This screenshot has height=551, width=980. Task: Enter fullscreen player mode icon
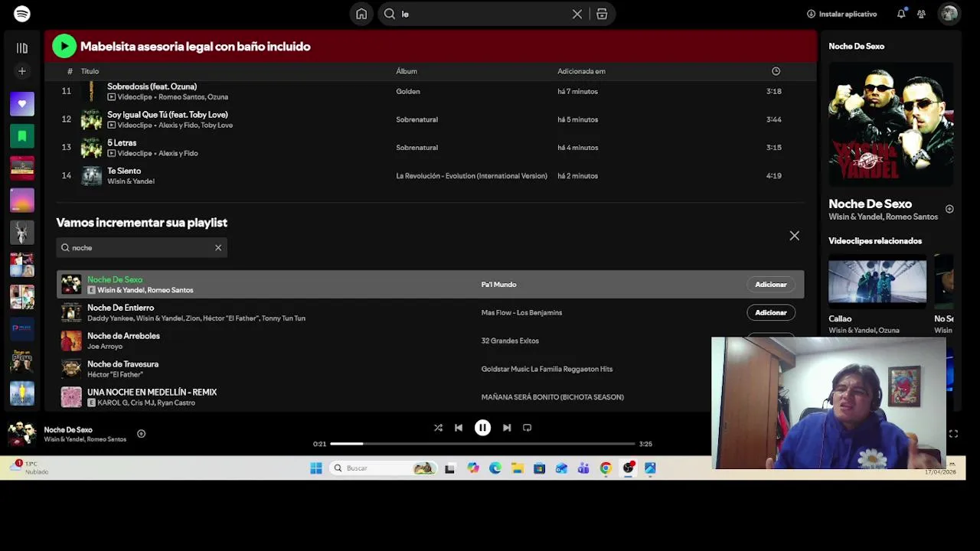[953, 434]
